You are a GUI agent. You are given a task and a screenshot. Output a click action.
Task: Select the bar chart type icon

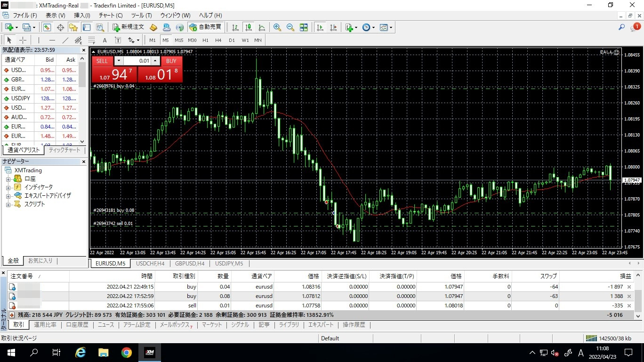235,27
